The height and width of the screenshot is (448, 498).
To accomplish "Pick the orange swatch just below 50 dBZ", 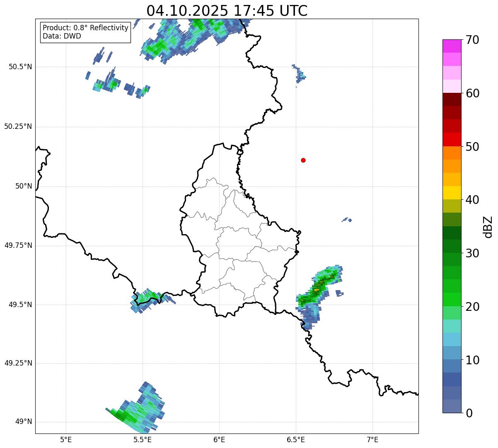I will 452,153.
